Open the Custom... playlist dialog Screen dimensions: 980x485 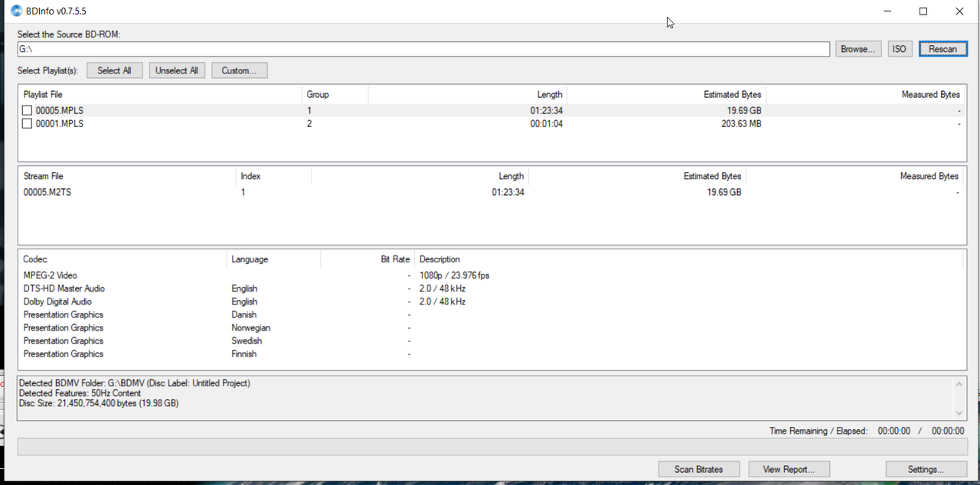(240, 70)
